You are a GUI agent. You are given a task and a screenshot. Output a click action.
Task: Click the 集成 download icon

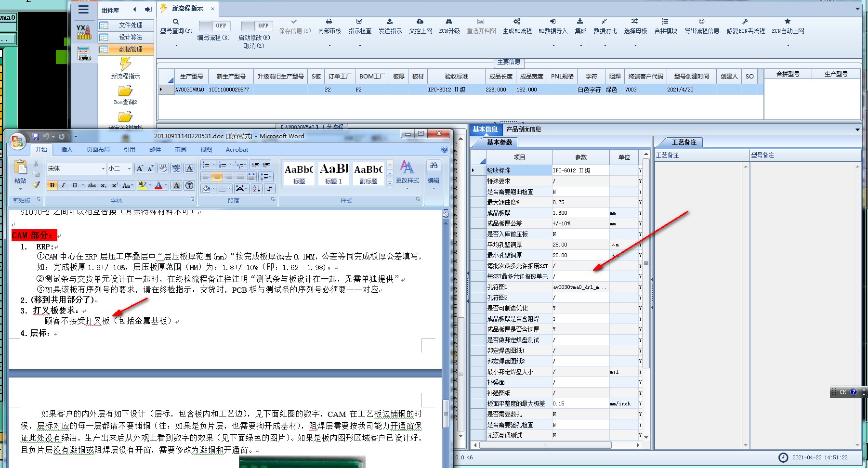pos(580,22)
